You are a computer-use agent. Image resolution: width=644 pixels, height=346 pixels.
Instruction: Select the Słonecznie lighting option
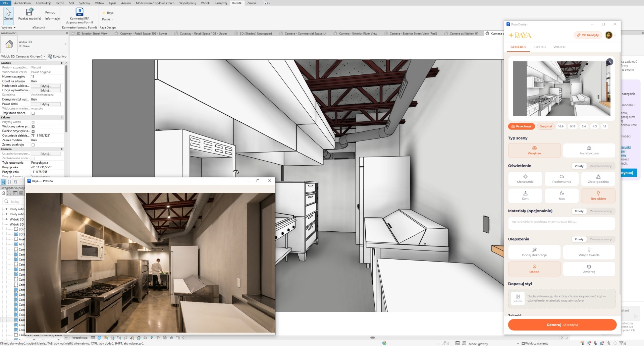(x=525, y=179)
